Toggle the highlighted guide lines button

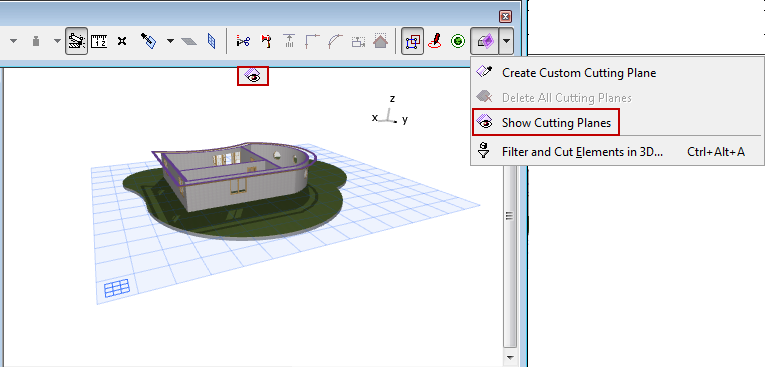[x=77, y=41]
